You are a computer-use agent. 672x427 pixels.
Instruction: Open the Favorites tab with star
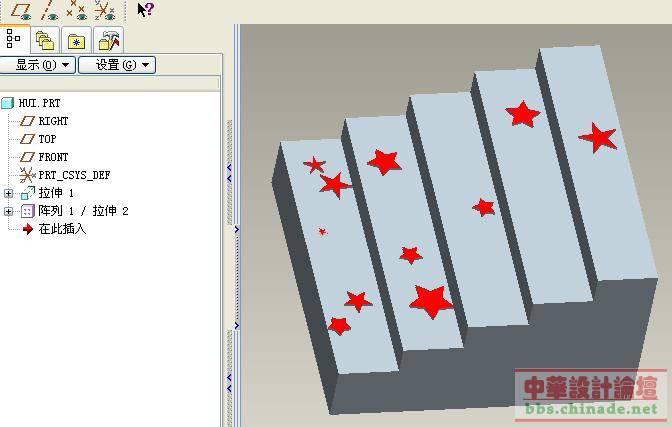click(x=76, y=41)
